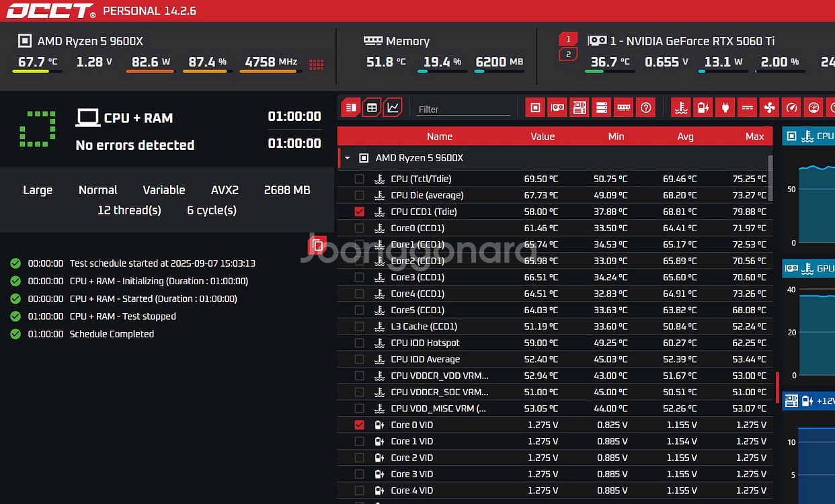
Task: Click the Memory 6200 MB usage reading
Action: tap(500, 62)
